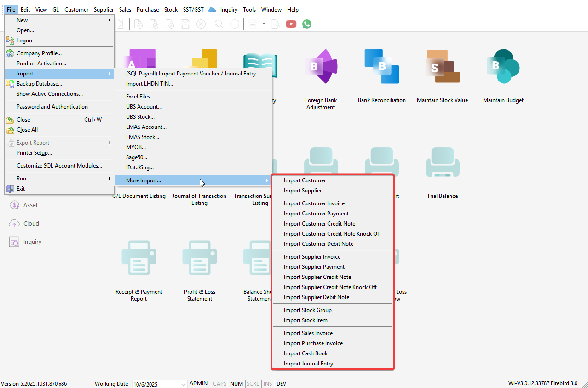Select Cloud in the sidebar
This screenshot has height=388, width=588.
24,224
